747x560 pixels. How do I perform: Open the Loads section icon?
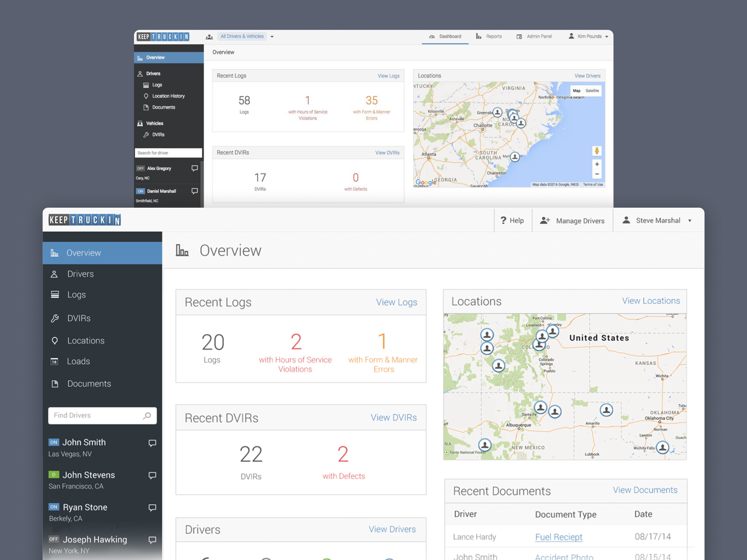point(54,361)
